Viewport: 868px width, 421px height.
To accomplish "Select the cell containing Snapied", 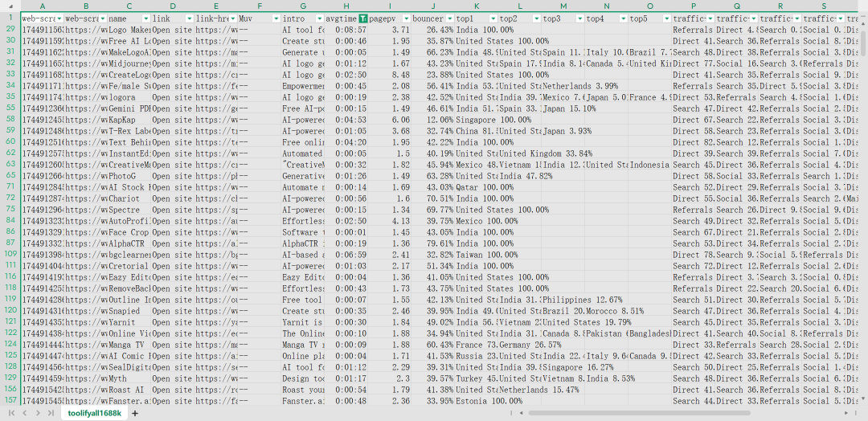I will tap(129, 311).
